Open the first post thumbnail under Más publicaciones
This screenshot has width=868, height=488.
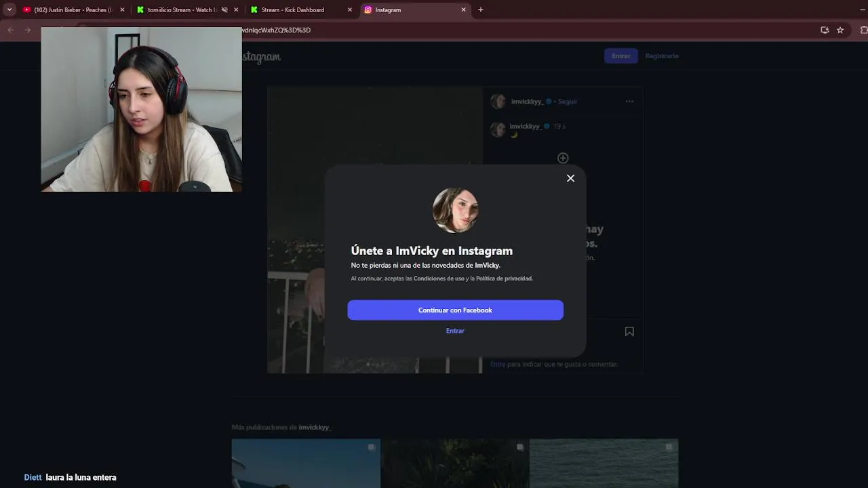[x=306, y=463]
